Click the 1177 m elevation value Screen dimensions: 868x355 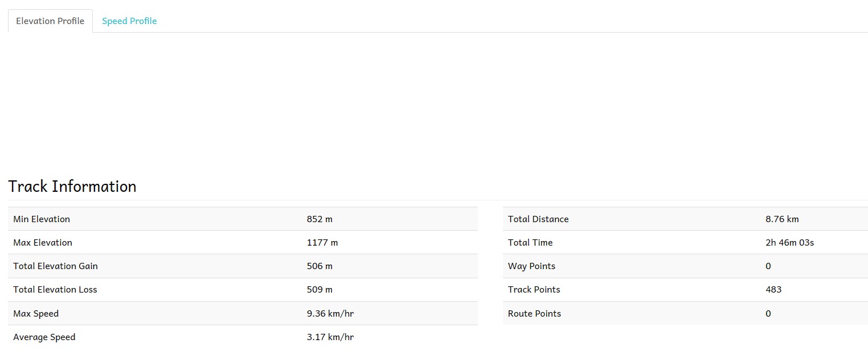322,243
